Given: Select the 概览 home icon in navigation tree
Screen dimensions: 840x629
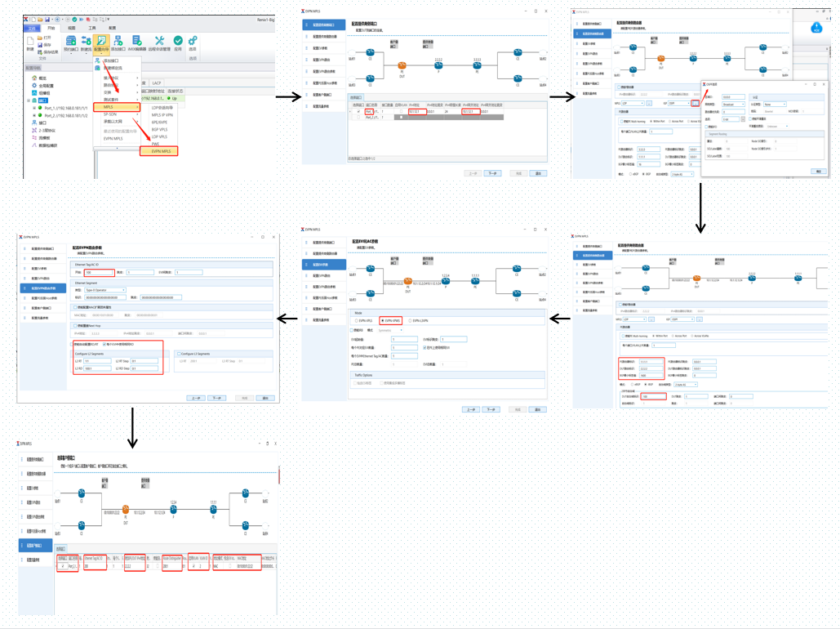Looking at the screenshot, I should coord(34,78).
